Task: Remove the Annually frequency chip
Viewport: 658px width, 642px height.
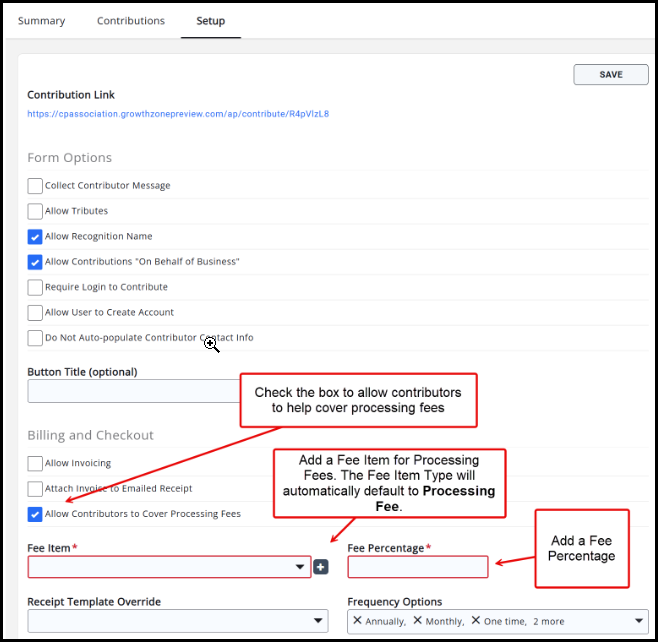Action: pos(358,621)
